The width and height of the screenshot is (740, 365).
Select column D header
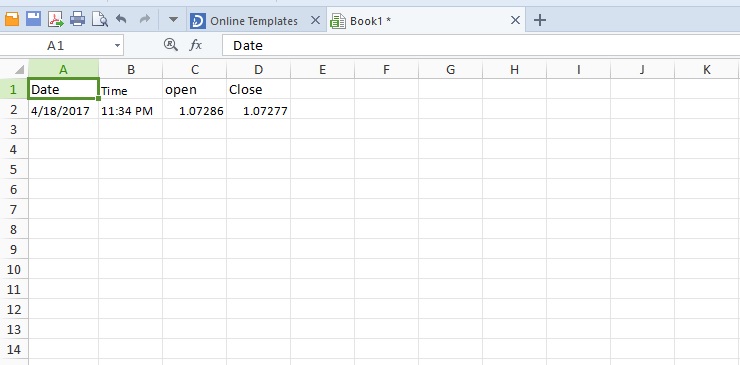click(259, 69)
